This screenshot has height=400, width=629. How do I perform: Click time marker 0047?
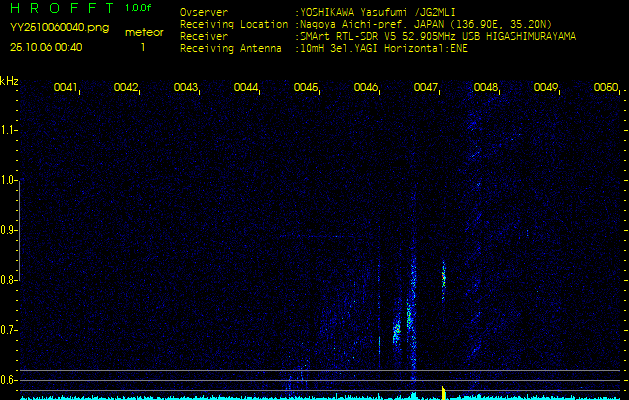[425, 87]
